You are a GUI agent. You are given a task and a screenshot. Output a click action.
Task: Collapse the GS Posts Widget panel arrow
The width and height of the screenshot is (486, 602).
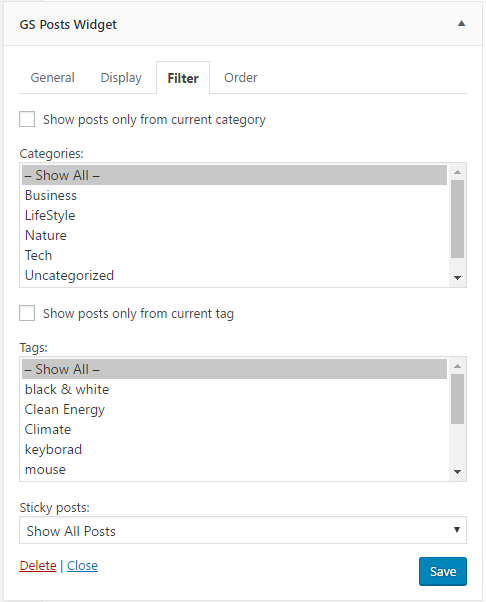(461, 24)
